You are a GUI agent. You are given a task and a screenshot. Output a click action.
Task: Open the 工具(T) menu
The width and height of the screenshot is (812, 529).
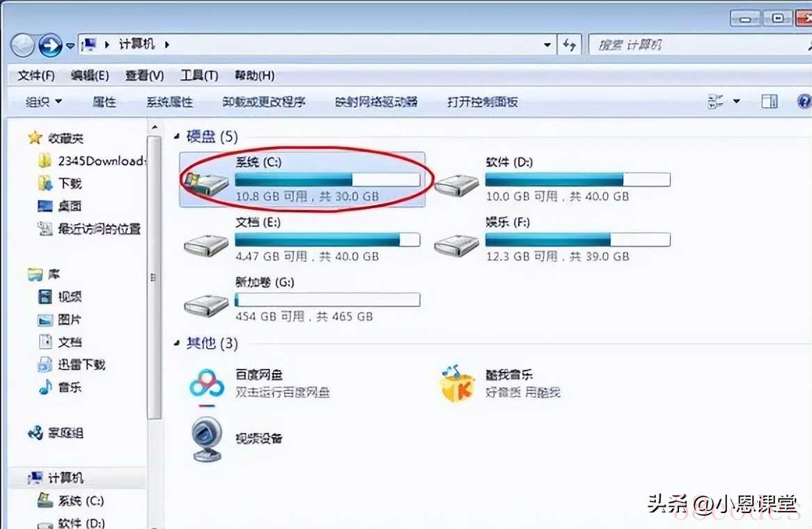(199, 76)
